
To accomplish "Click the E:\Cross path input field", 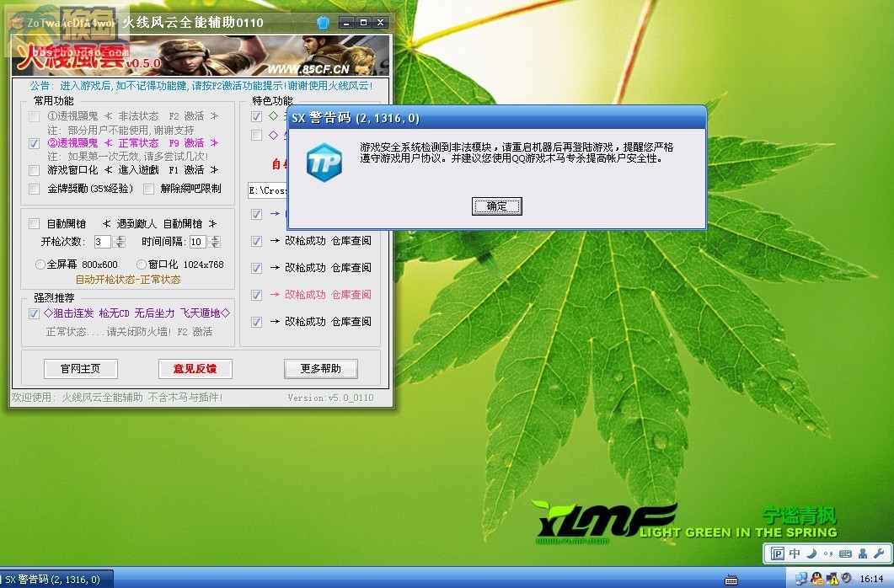I will click(267, 190).
